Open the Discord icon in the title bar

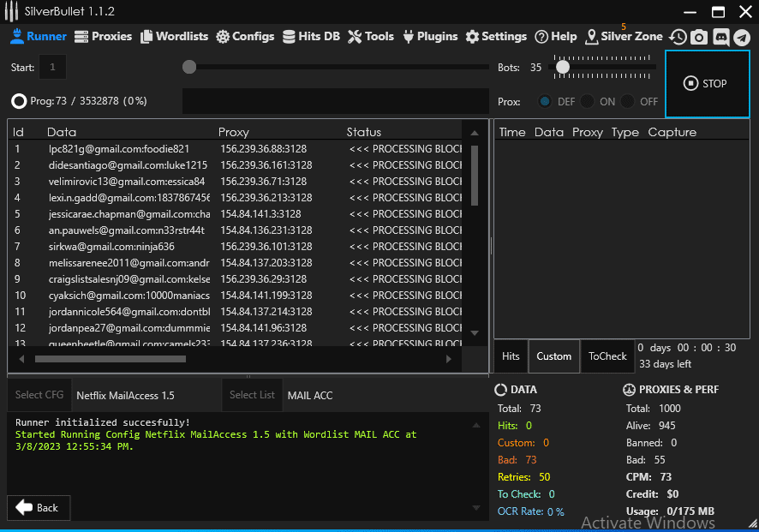pyautogui.click(x=720, y=37)
